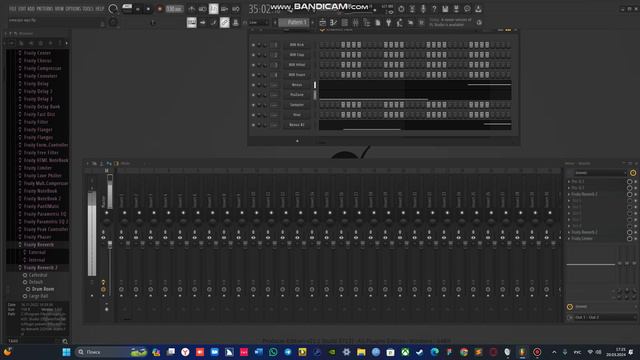
Task: Open channel rack view toolbar icon
Action: tap(344, 23)
